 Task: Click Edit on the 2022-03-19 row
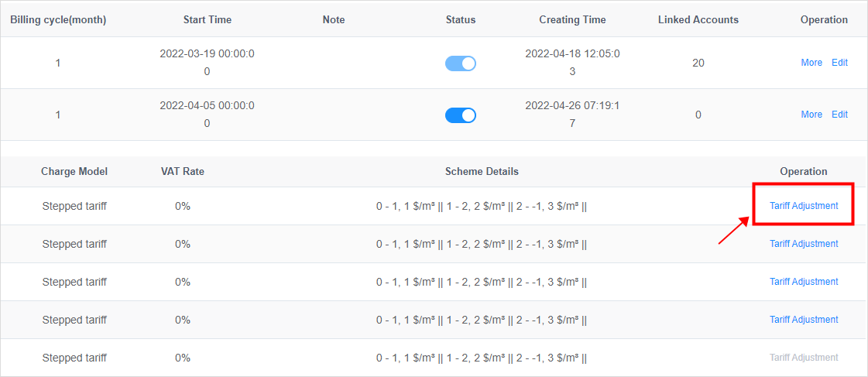point(839,63)
